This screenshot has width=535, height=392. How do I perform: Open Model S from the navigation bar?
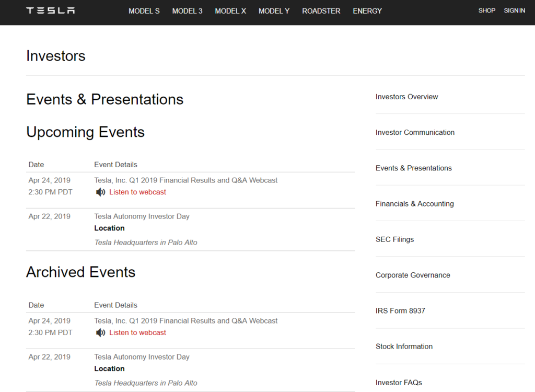pyautogui.click(x=144, y=11)
